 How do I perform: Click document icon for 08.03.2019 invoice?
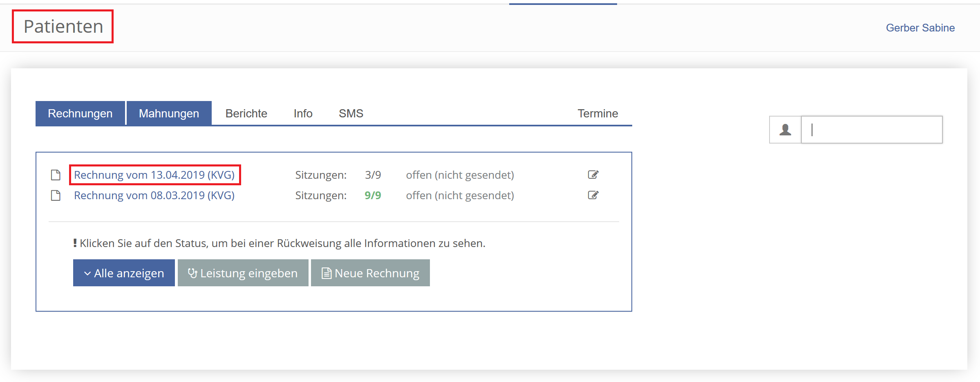[x=56, y=195]
